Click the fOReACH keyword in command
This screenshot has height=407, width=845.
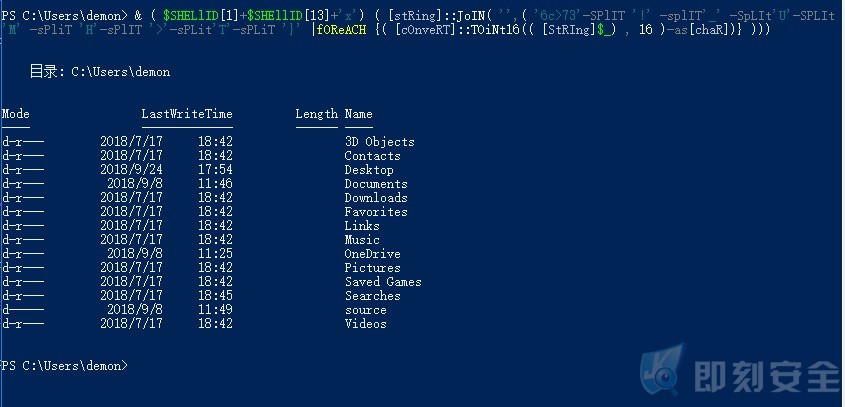341,30
